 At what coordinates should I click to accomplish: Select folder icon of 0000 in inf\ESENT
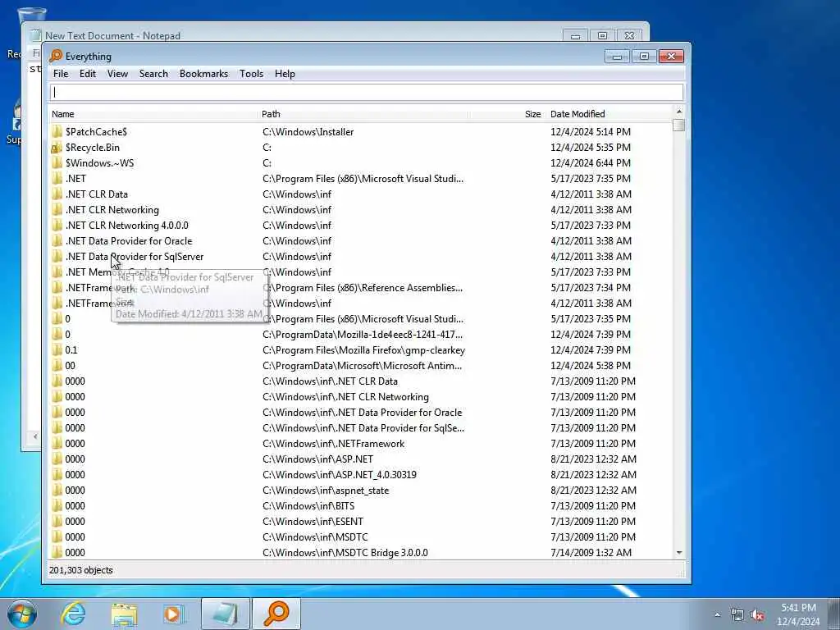(x=57, y=521)
